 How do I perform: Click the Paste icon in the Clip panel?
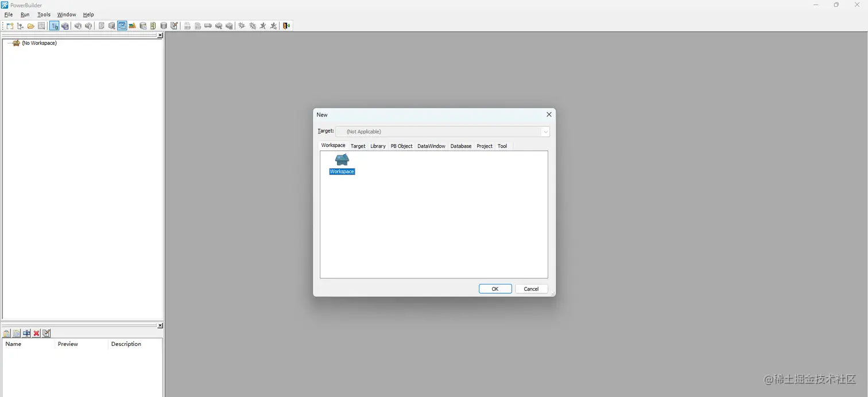(7, 333)
